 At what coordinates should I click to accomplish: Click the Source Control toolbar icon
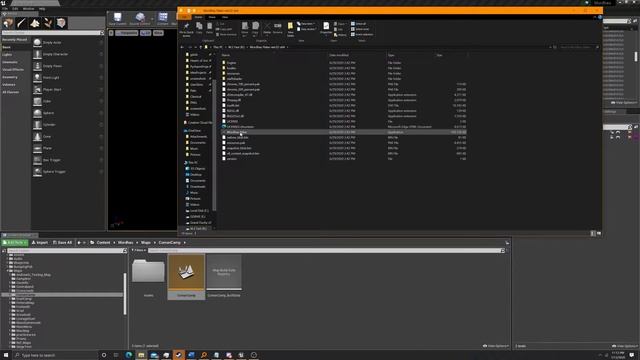coord(140,17)
